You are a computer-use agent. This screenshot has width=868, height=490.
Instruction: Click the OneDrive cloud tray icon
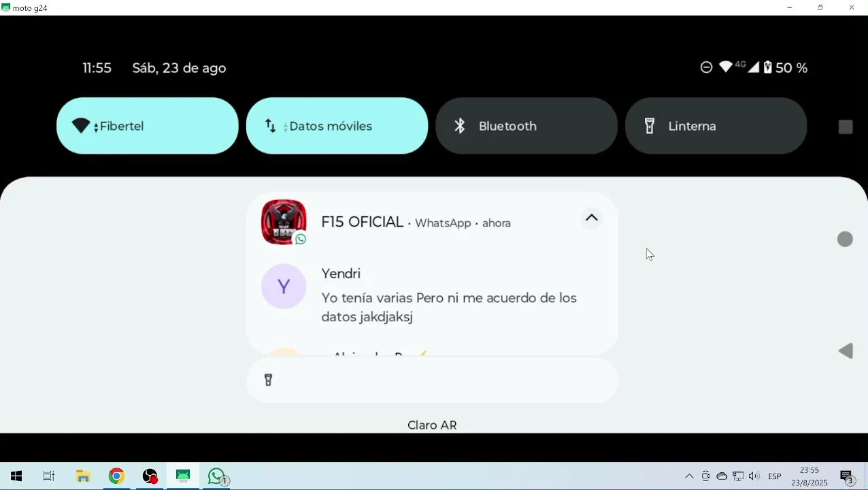pyautogui.click(x=722, y=476)
